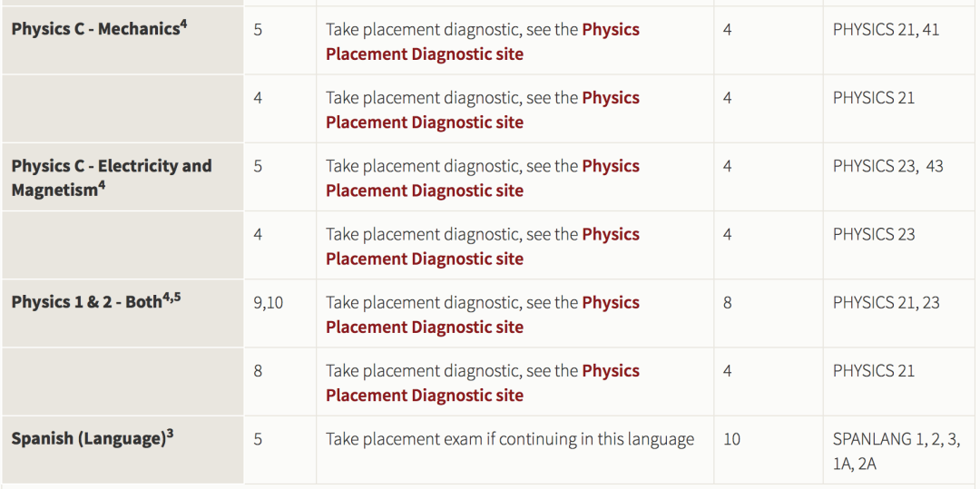Click the Spanish (Language) row heading
This screenshot has height=489, width=980.
[87, 439]
